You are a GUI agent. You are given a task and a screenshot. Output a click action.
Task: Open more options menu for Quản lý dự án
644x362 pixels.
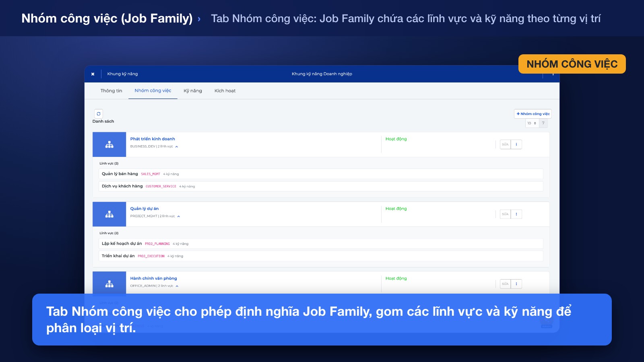tap(516, 214)
